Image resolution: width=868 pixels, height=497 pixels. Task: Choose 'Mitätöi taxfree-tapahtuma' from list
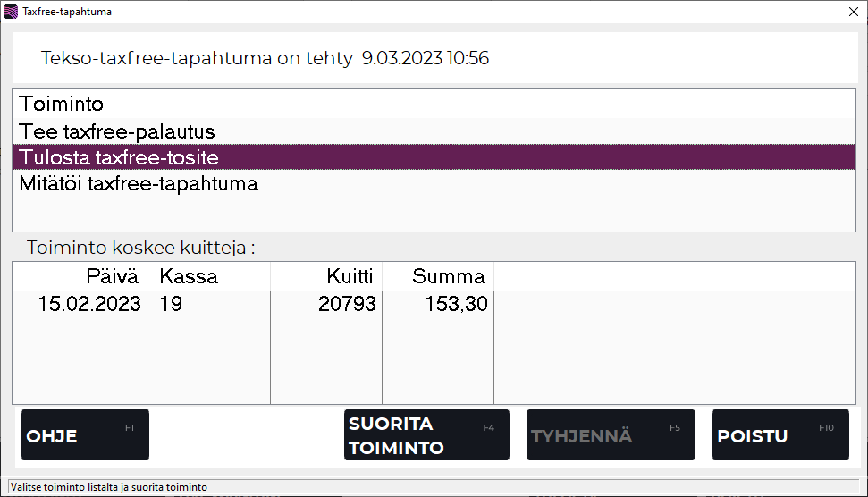pyautogui.click(x=139, y=184)
